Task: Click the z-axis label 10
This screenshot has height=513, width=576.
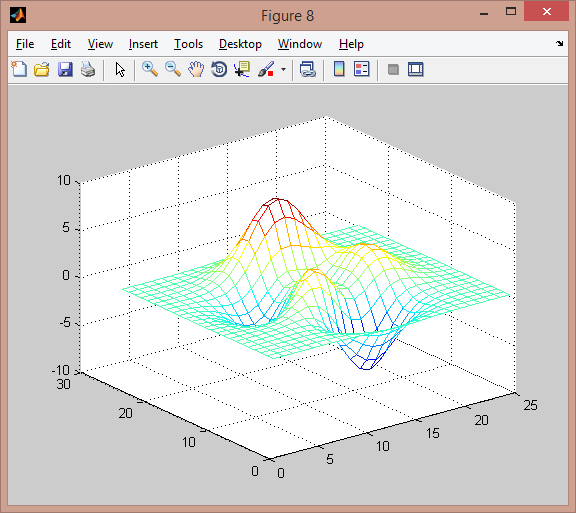Action: coord(64,180)
